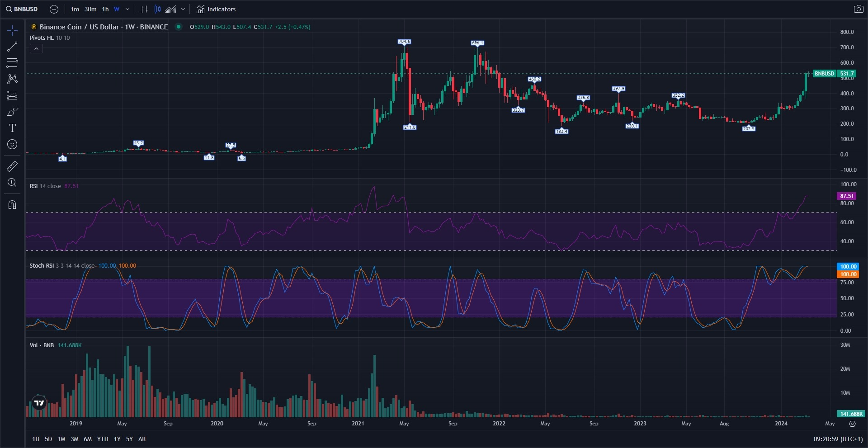Screen dimensions: 868x448
Task: Set range to 5Y
Action: [129, 439]
